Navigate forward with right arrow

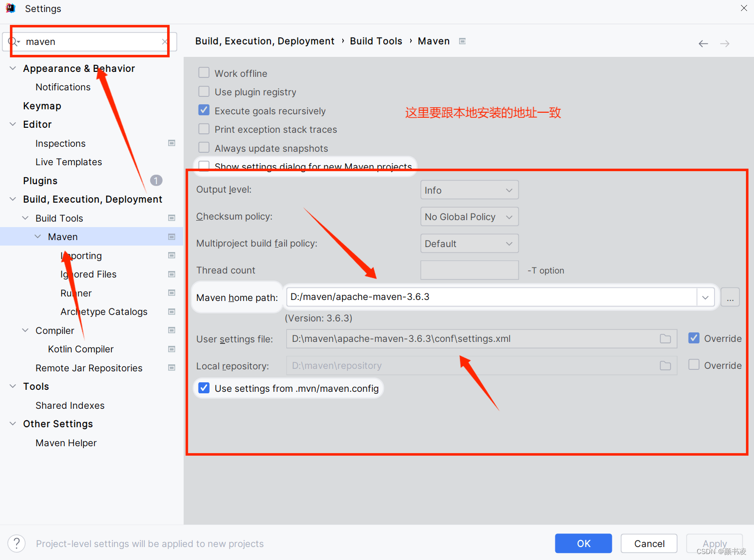point(725,44)
